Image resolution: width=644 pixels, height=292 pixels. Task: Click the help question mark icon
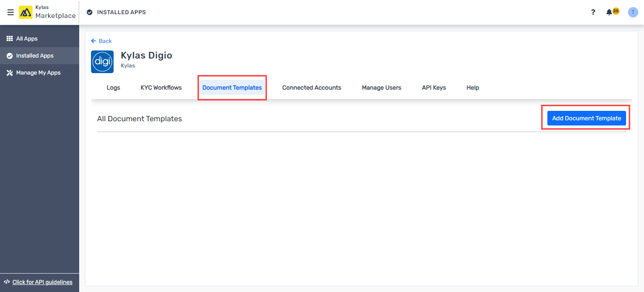(593, 12)
